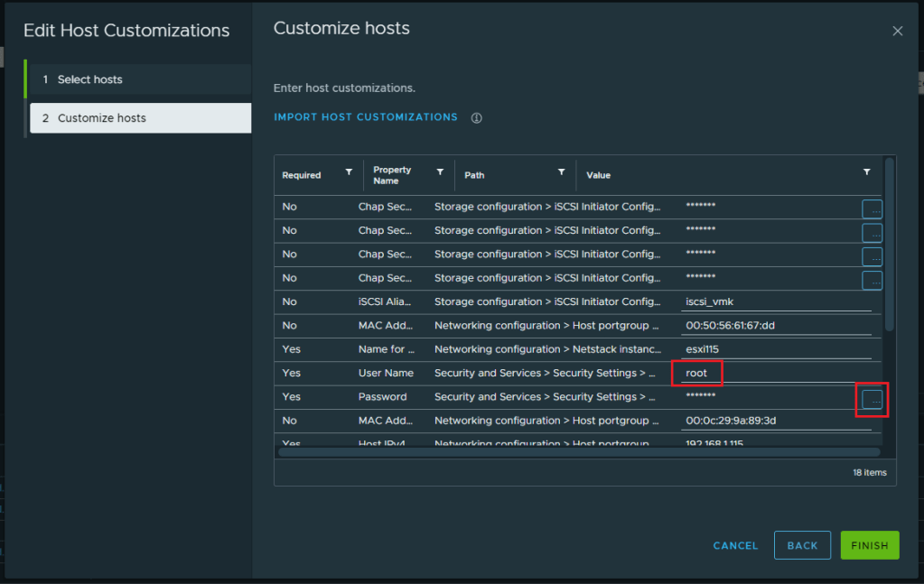Select the MAC address field 00:50:56:61:67:dd

coord(775,326)
